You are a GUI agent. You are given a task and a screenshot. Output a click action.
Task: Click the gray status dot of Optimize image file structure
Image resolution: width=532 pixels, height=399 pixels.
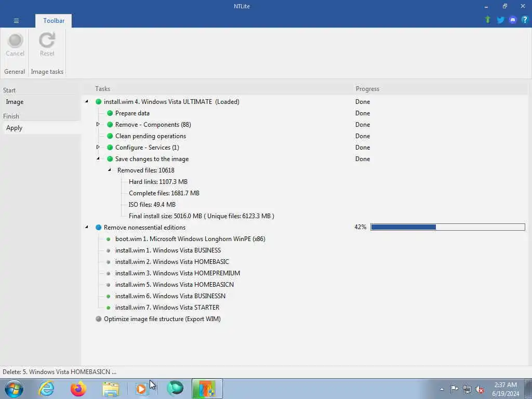(98, 319)
